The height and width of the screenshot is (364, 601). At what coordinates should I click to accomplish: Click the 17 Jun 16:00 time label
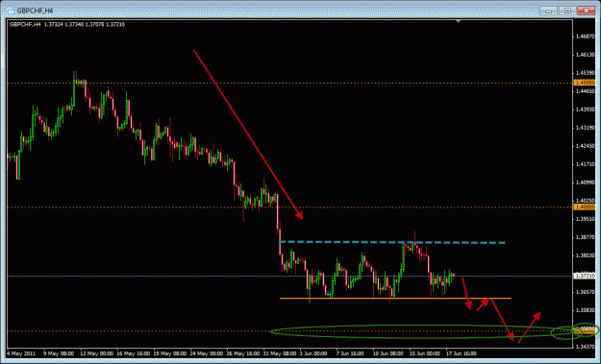462,353
